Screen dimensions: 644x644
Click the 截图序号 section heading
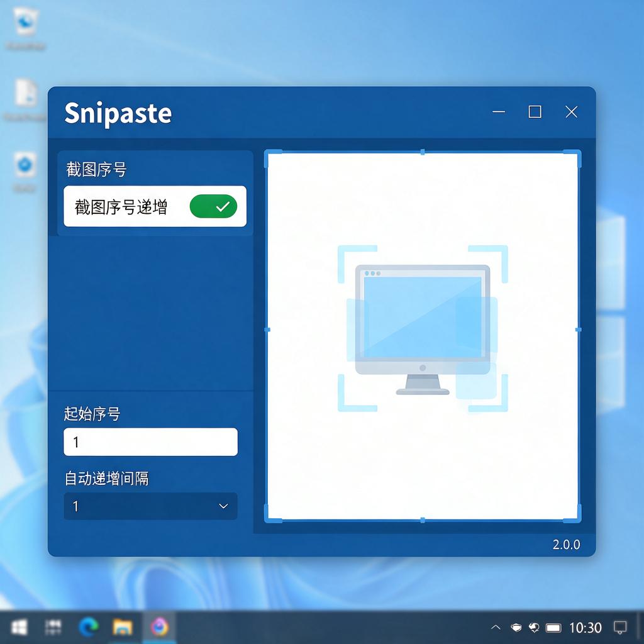pyautogui.click(x=96, y=169)
